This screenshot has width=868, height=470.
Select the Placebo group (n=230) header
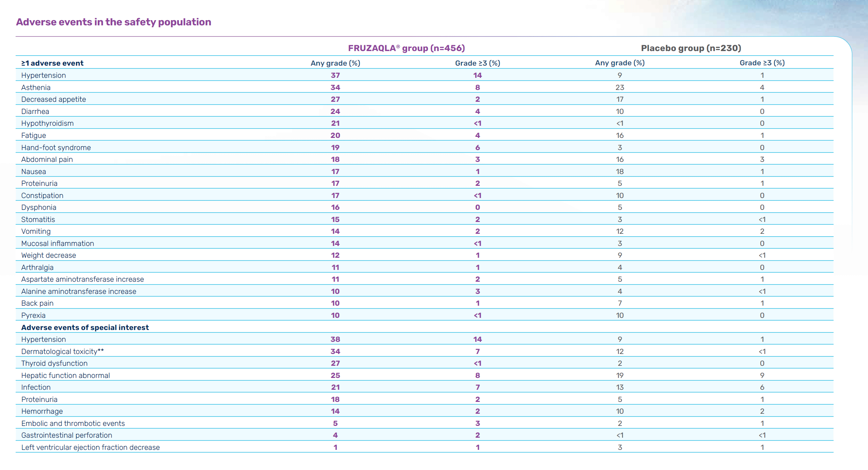(691, 48)
